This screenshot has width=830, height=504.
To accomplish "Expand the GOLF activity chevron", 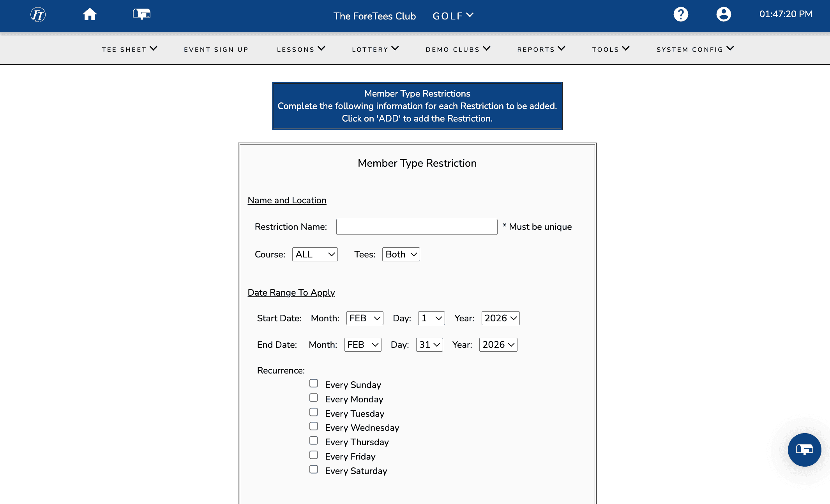I will [x=470, y=15].
